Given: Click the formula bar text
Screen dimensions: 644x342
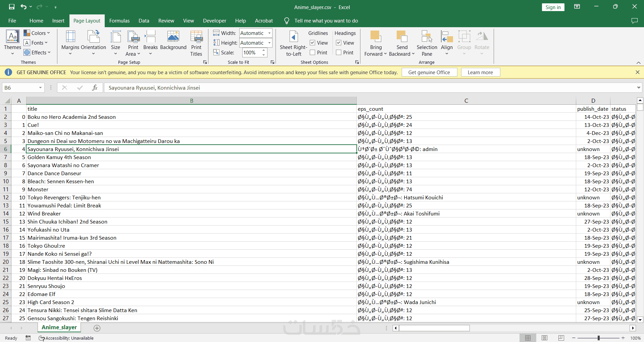Looking at the screenshot, I should tap(154, 88).
